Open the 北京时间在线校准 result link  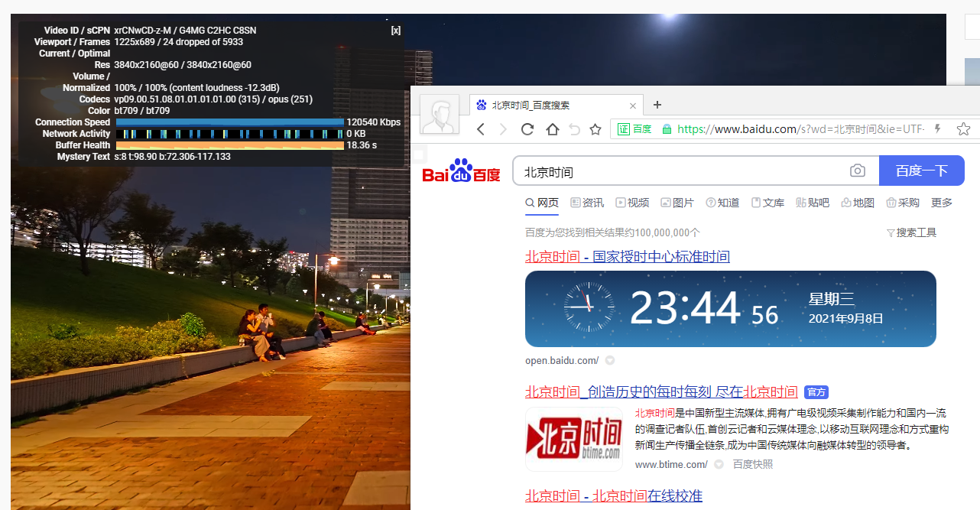[x=614, y=495]
